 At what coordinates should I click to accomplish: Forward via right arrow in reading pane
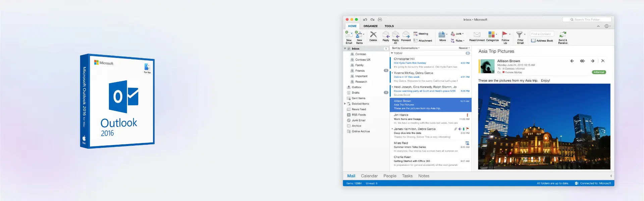pyautogui.click(x=593, y=61)
